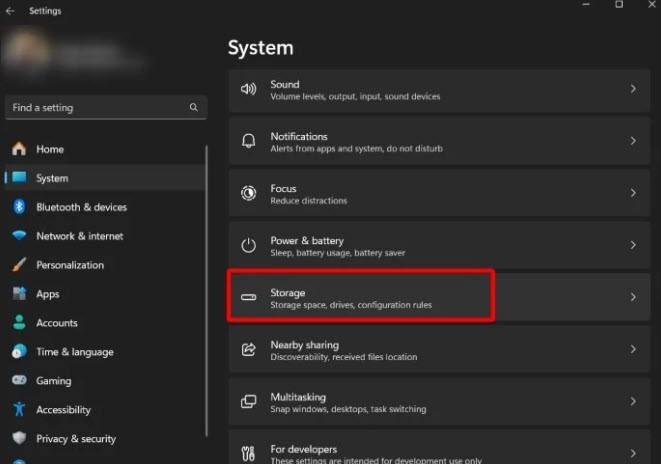Click the Storage drive icon
The image size is (661, 464).
(x=248, y=297)
